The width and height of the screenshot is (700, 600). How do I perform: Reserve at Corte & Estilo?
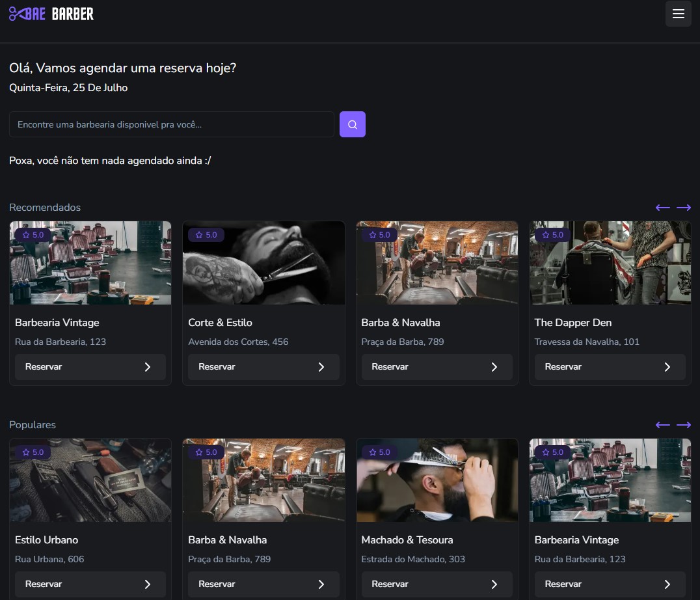[x=263, y=367]
